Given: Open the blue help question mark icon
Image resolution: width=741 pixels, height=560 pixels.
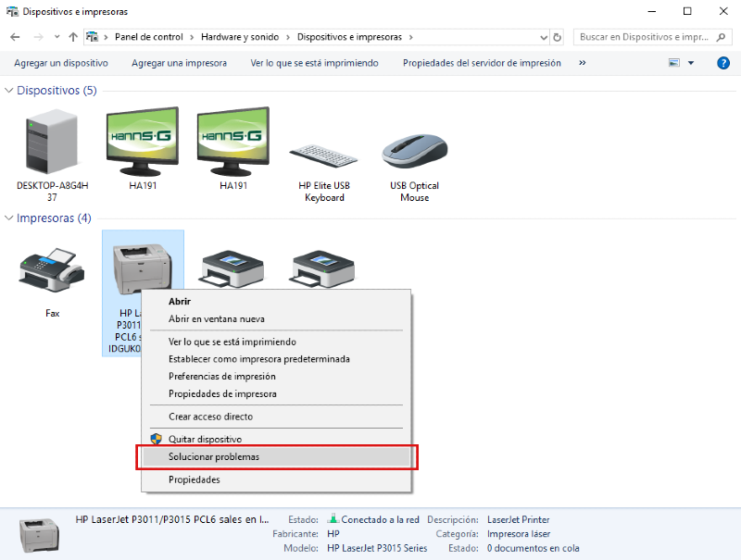Looking at the screenshot, I should click(x=723, y=63).
